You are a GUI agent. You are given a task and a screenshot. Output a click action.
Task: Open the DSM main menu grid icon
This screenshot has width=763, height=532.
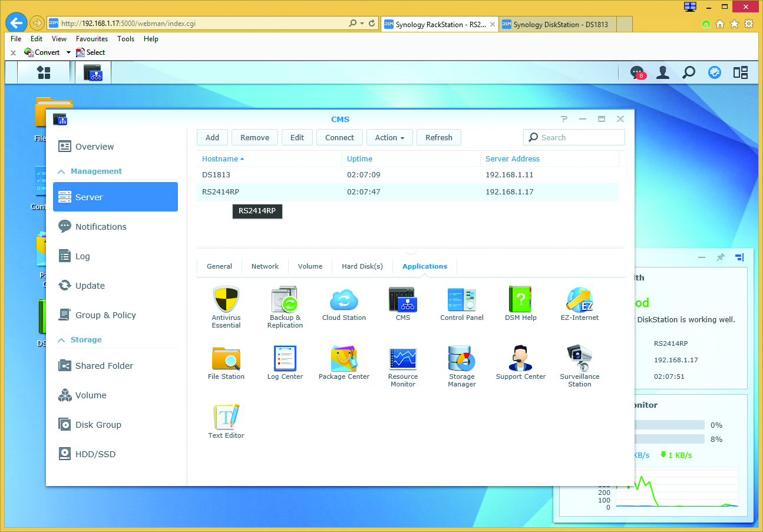(x=44, y=72)
